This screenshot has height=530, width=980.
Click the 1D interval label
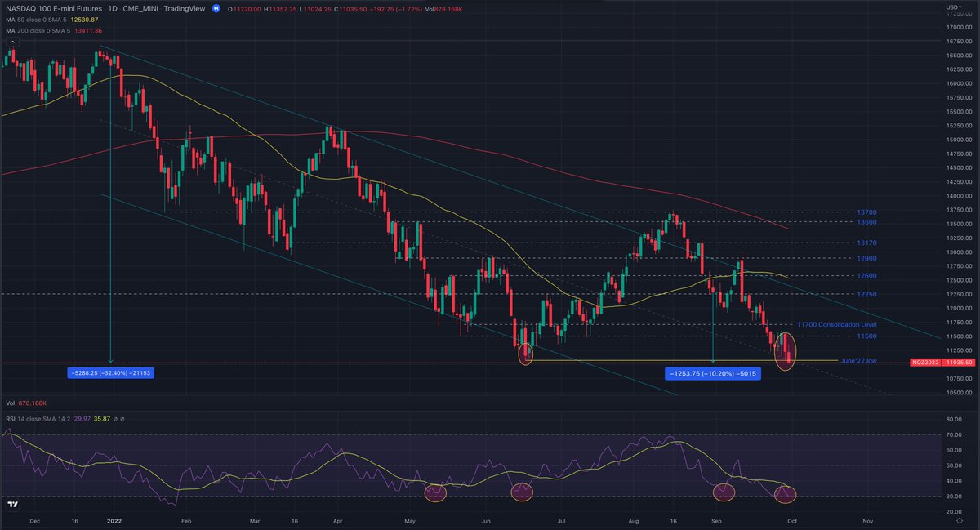click(x=114, y=8)
